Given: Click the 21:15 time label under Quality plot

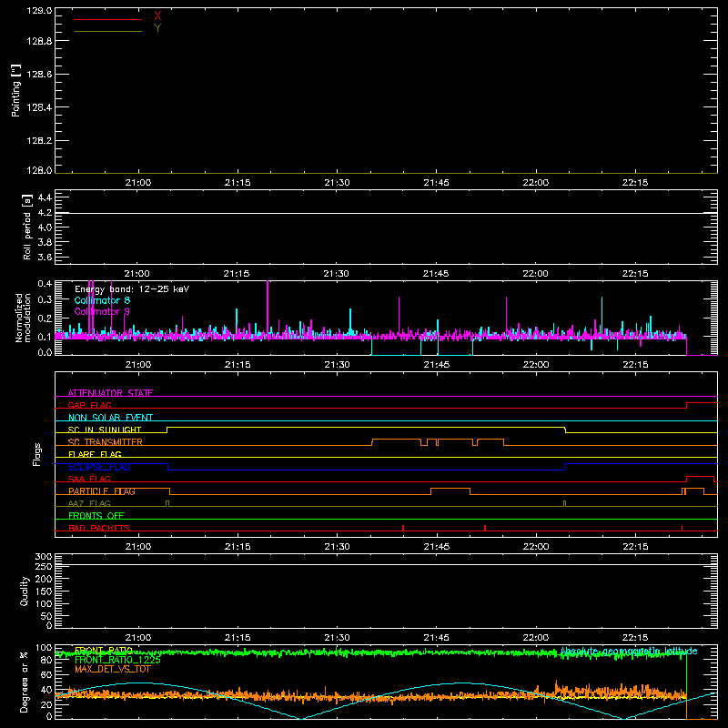Looking at the screenshot, I should tap(238, 638).
